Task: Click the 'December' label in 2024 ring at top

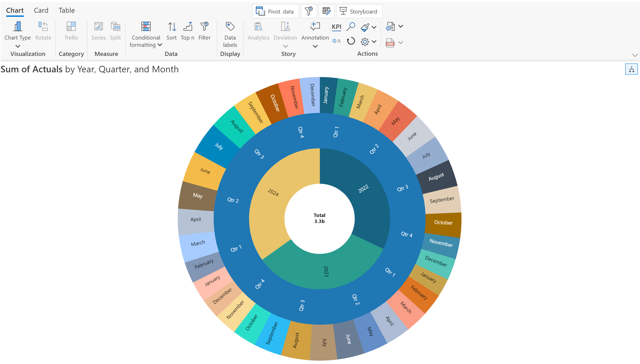Action: [x=312, y=95]
